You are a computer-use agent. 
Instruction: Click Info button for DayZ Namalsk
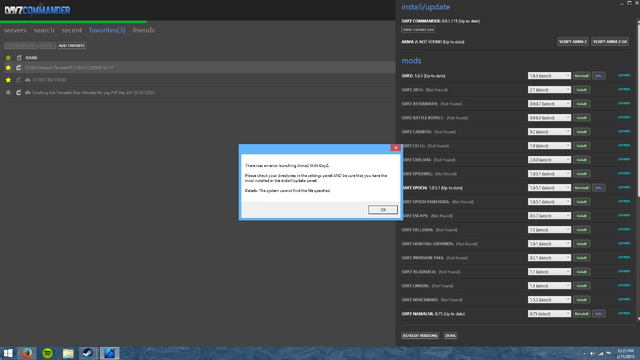pyautogui.click(x=598, y=313)
